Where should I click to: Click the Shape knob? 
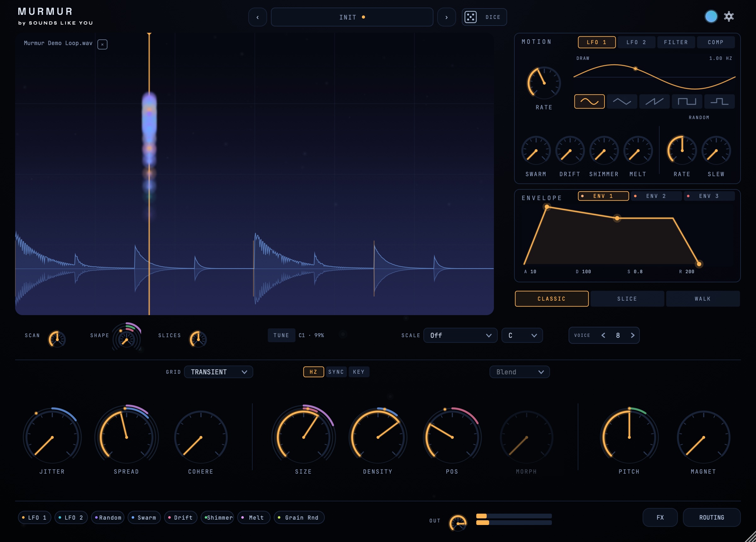[126, 340]
